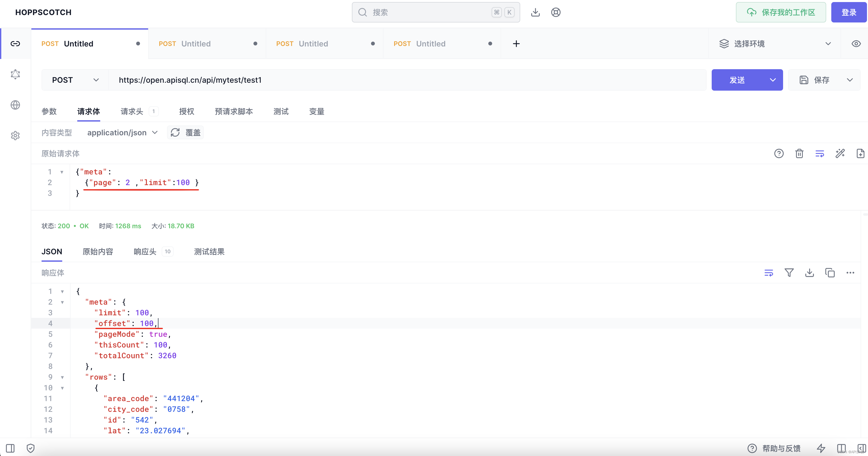Click the filter icon in response body

pos(789,272)
